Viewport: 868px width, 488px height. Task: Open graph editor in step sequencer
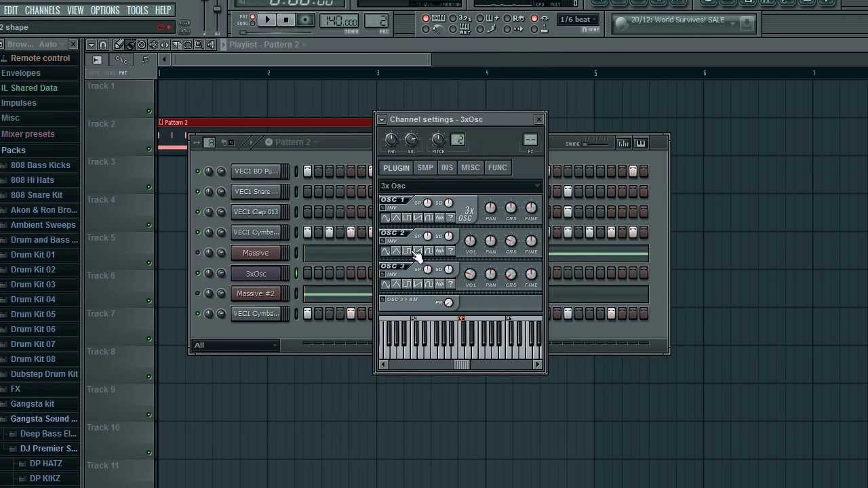[x=623, y=143]
